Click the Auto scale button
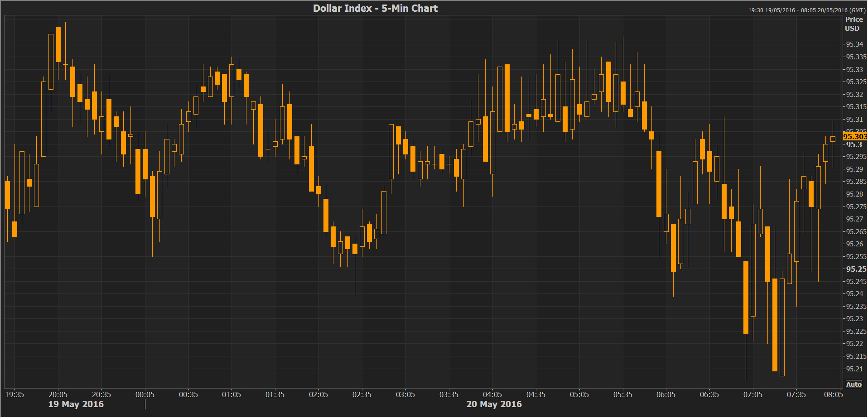868x418 pixels. [854, 384]
